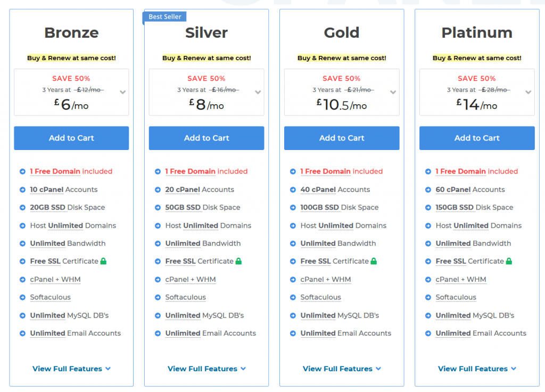Add the Platinum plan to cart
The height and width of the screenshot is (392, 545).
(477, 138)
